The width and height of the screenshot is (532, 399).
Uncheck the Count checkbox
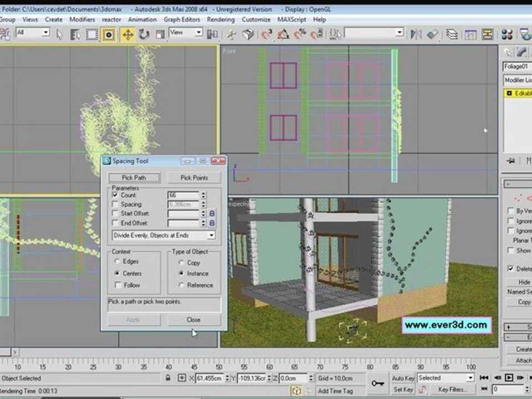(x=115, y=195)
